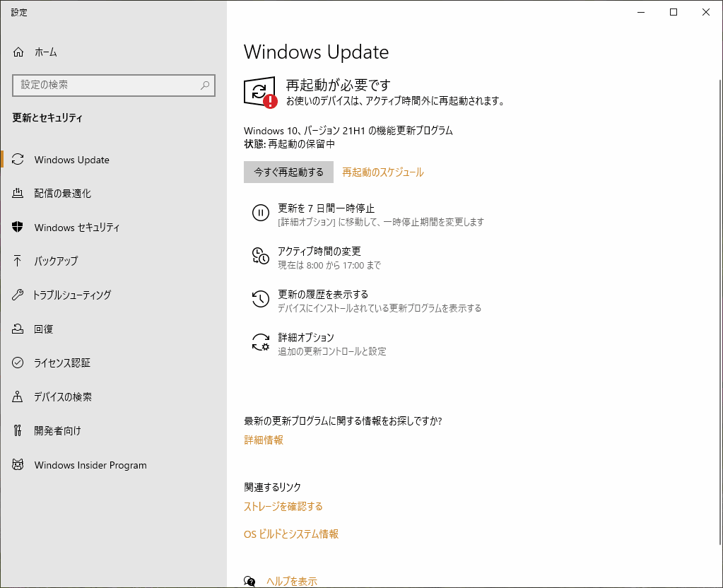
Task: Open ストレージを確認する link
Action: click(283, 506)
